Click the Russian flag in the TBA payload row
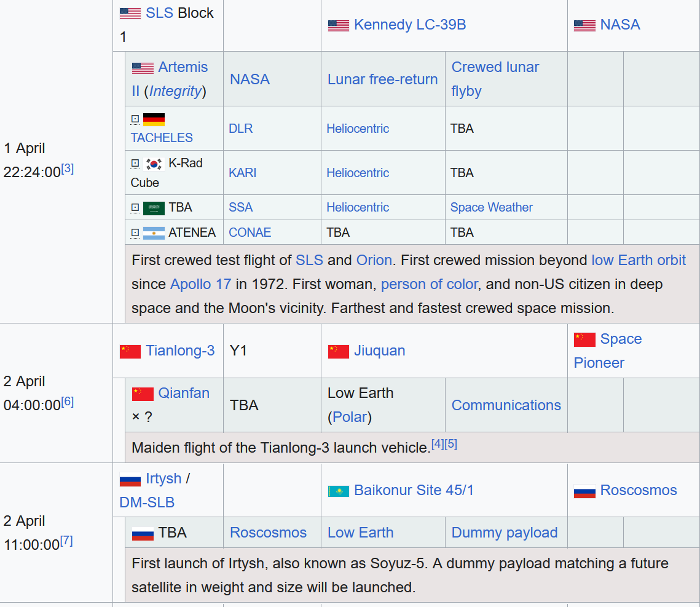 pos(143,534)
